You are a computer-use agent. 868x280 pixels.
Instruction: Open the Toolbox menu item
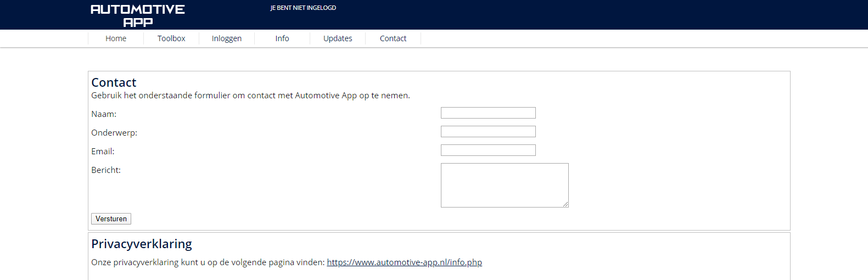pyautogui.click(x=171, y=38)
